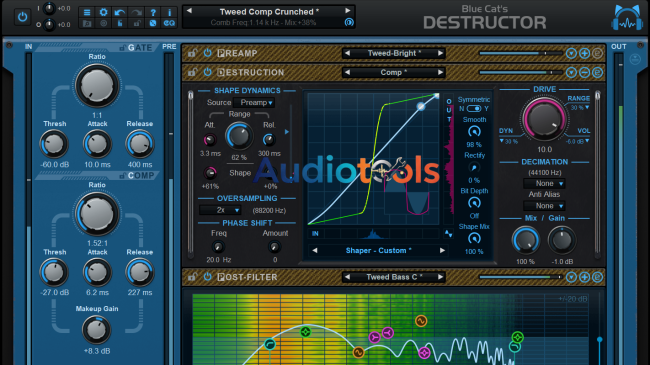Click the closed lock icon in toolbar

pos(119,24)
